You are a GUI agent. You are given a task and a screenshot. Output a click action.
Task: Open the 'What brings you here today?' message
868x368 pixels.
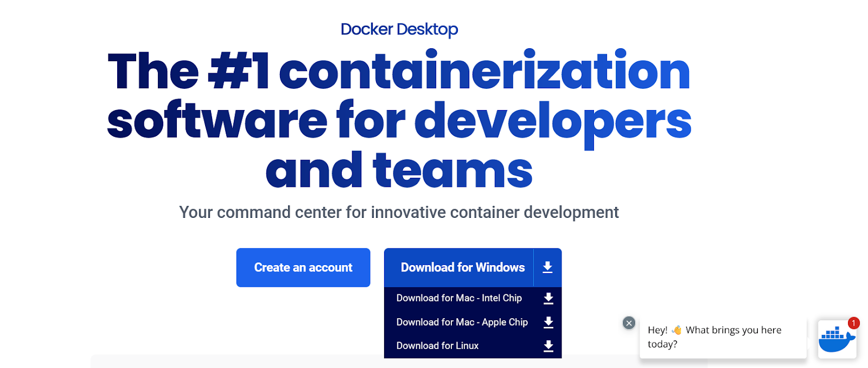(723, 337)
